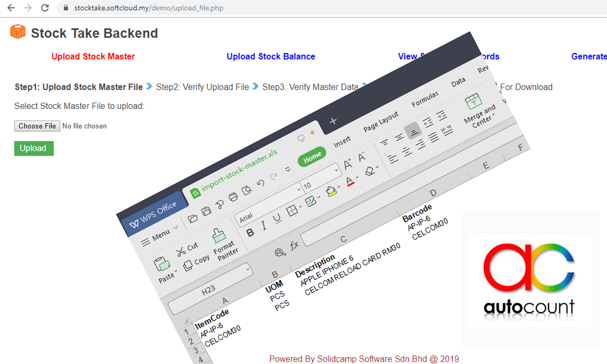This screenshot has height=364, width=607.
Task: Click the red font color swatch
Action: click(350, 182)
